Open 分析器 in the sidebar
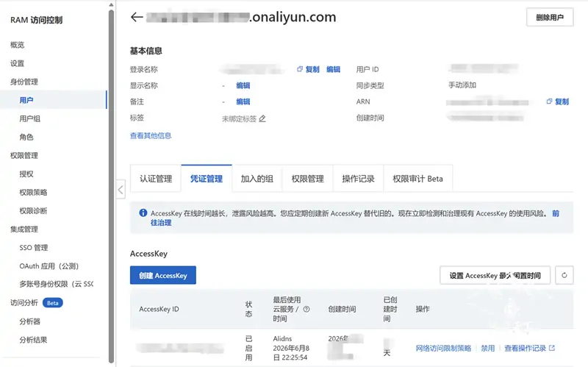 (x=29, y=321)
